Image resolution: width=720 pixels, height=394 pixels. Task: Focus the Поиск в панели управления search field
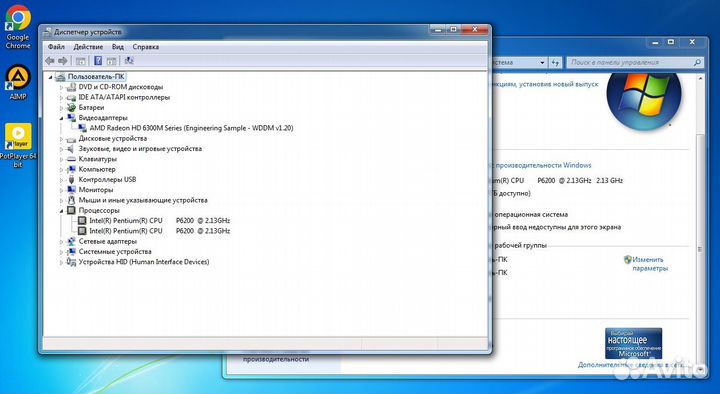(635, 62)
